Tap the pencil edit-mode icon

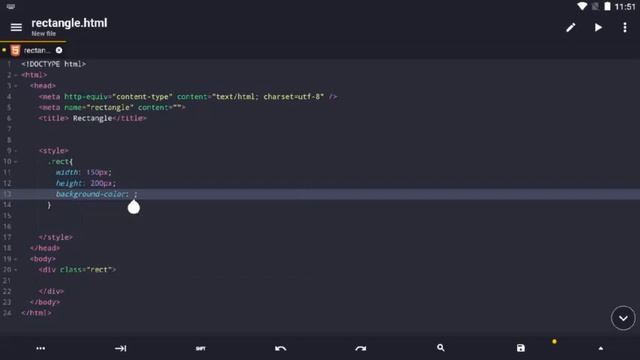pyautogui.click(x=571, y=27)
